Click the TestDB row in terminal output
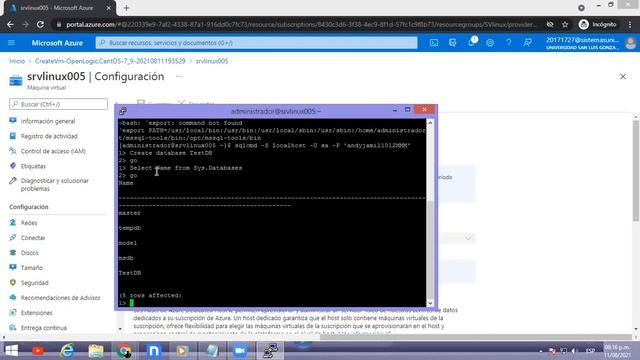 [130, 273]
